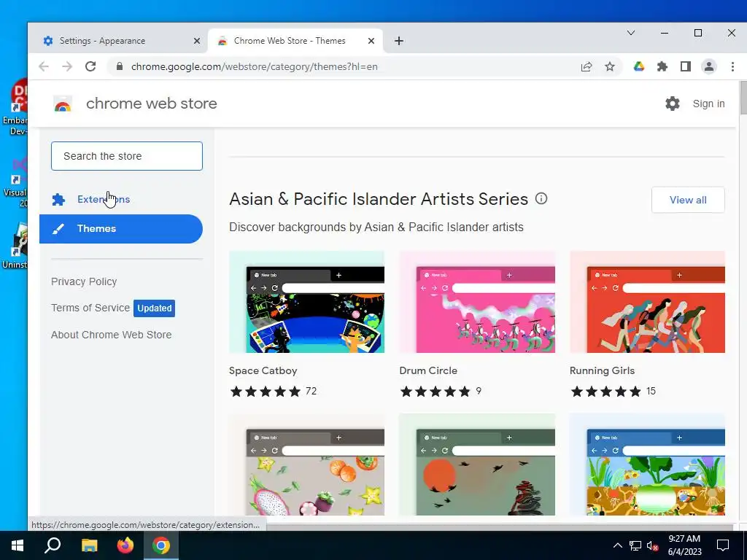This screenshot has width=747, height=560.
Task: Open the Drum Circle theme thumbnail
Action: (477, 302)
